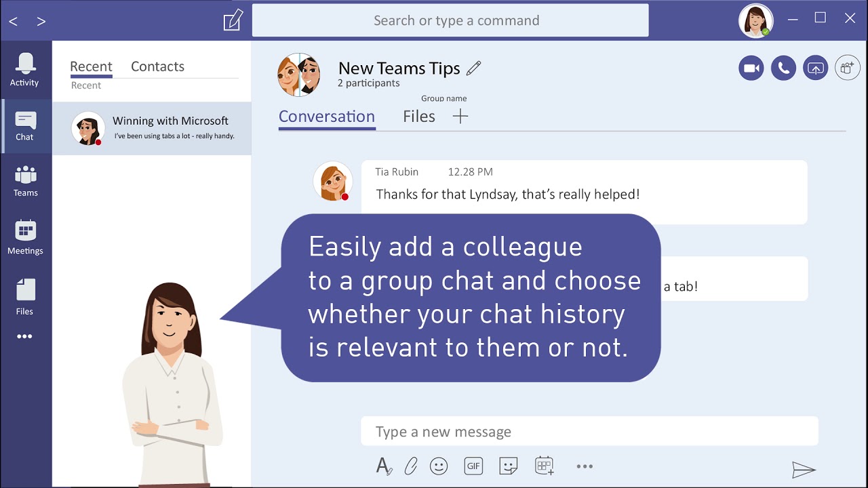The image size is (868, 488).
Task: Switch to the Contacts tab
Action: point(157,66)
